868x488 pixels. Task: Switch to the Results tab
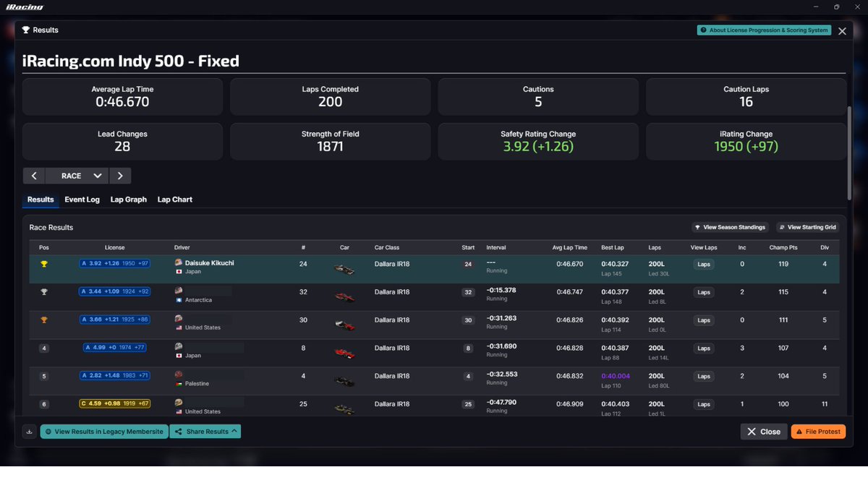(41, 200)
